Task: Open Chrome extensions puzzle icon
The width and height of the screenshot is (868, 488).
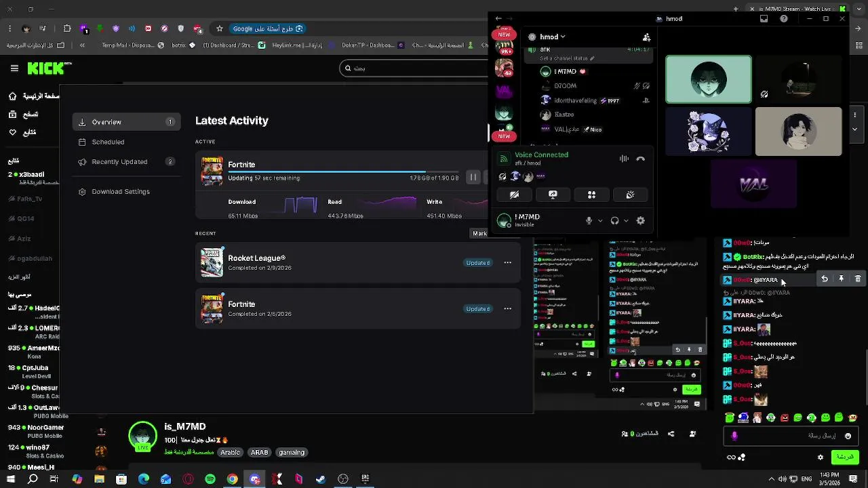Action: pyautogui.click(x=66, y=29)
